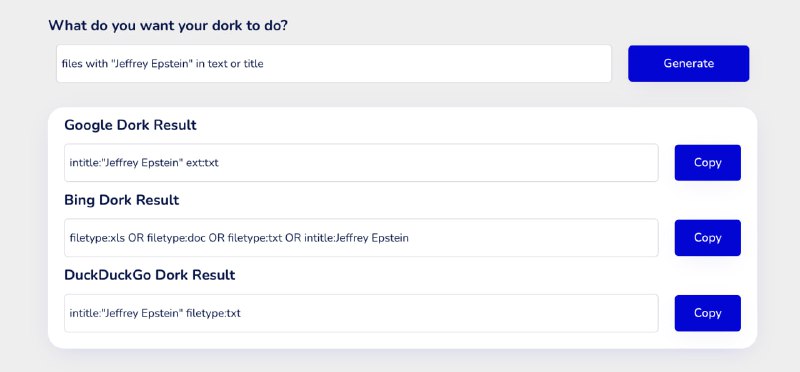Click 'intitle:Jeffrey Epstein' at end of Bing query
Viewport: 800px width, 372px height.
click(x=356, y=238)
